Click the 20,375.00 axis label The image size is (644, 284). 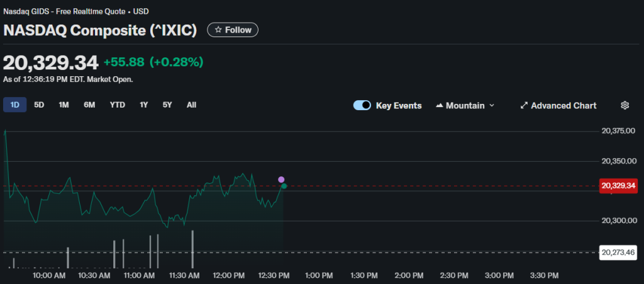pos(618,131)
